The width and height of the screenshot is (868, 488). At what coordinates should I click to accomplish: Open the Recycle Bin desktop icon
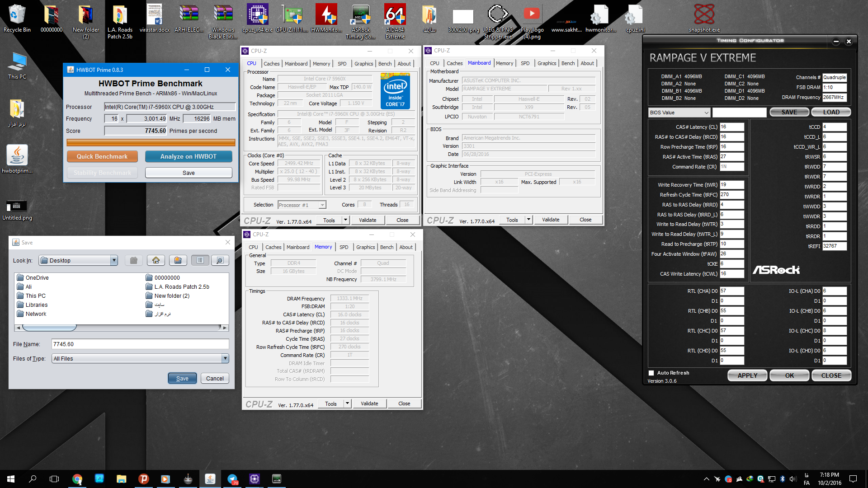click(x=17, y=18)
